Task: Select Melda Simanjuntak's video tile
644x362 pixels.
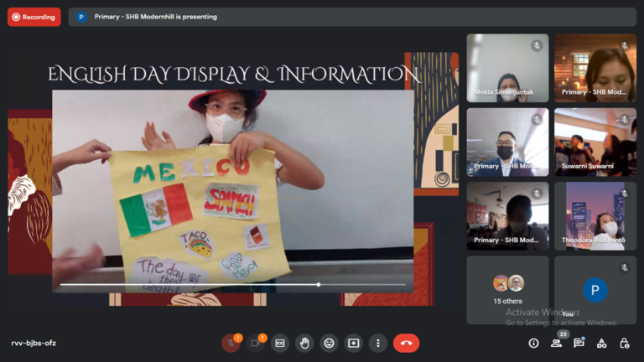Action: (507, 68)
